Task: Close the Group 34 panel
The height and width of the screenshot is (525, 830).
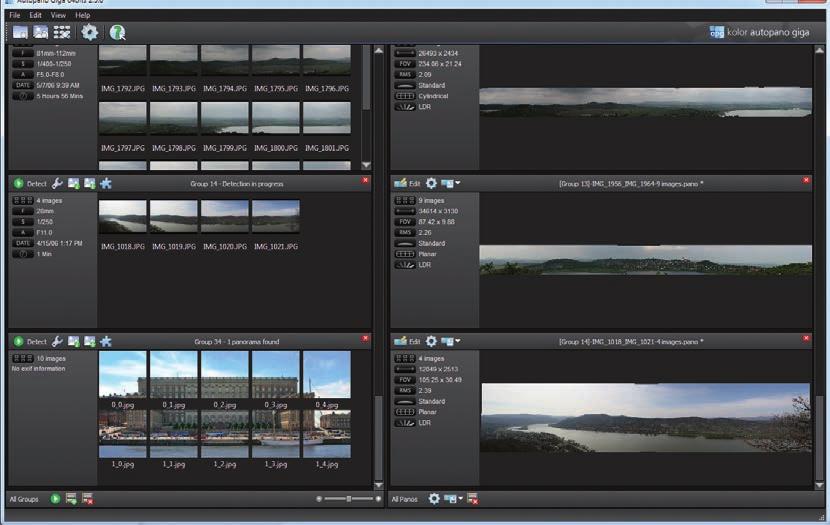Action: pyautogui.click(x=365, y=338)
